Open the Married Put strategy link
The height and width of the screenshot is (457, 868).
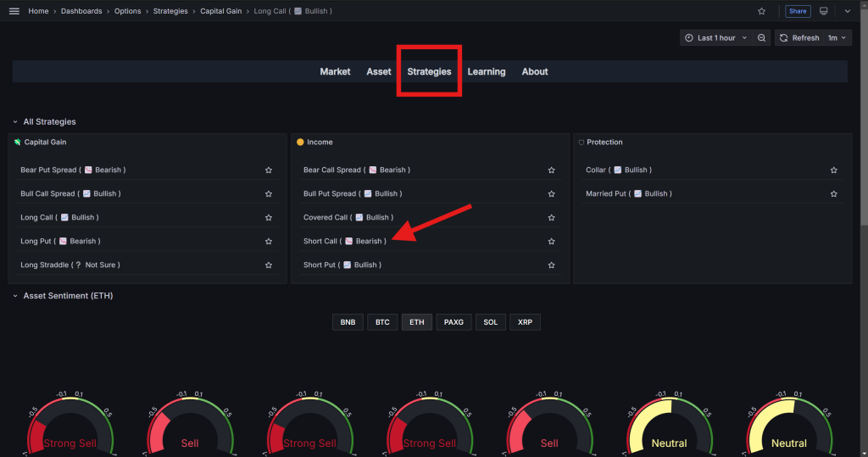628,194
